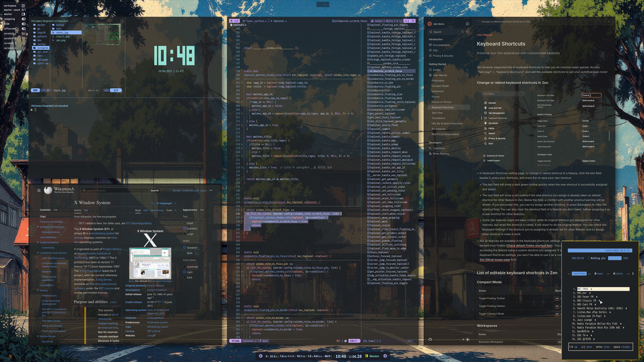
Task: Select zen.png in the file manager
Action: [x=59, y=40]
